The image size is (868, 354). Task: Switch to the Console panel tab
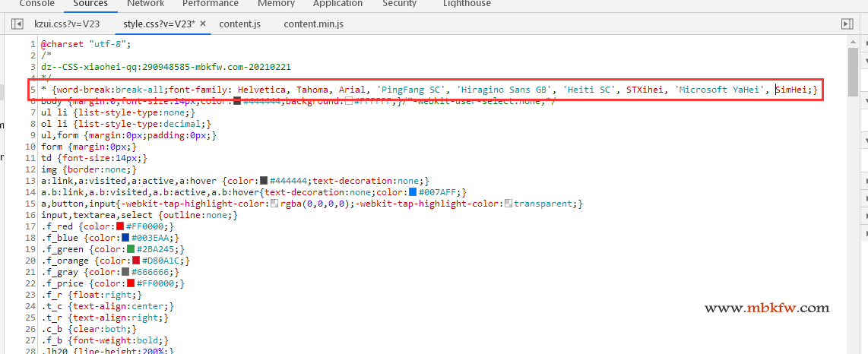point(36,4)
